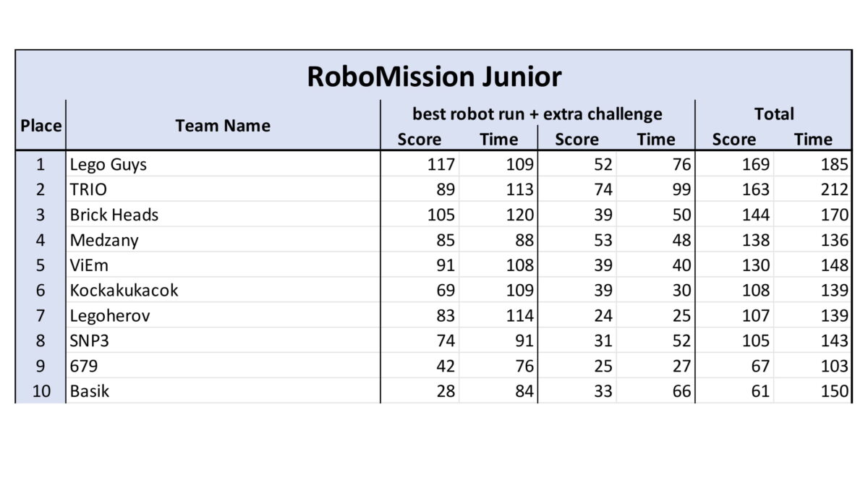
Task: Select the Medzany team name cell
Action: pyautogui.click(x=223, y=240)
